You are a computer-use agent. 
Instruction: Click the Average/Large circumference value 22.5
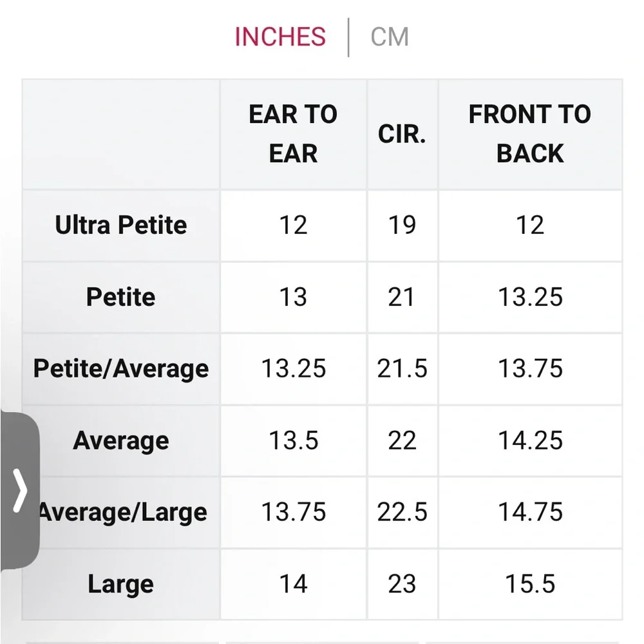point(402,512)
